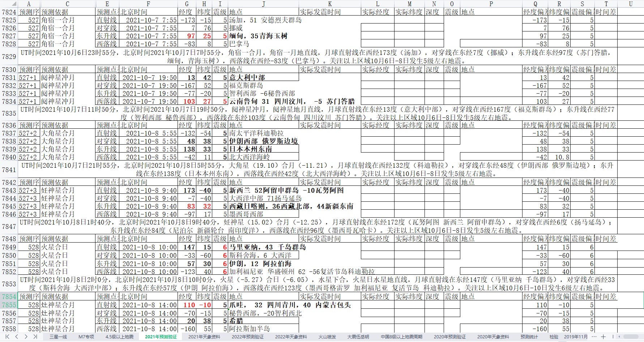644x342 pixels.
Task: Jump to the first sheet with the navigation arrow
Action: 7,337
